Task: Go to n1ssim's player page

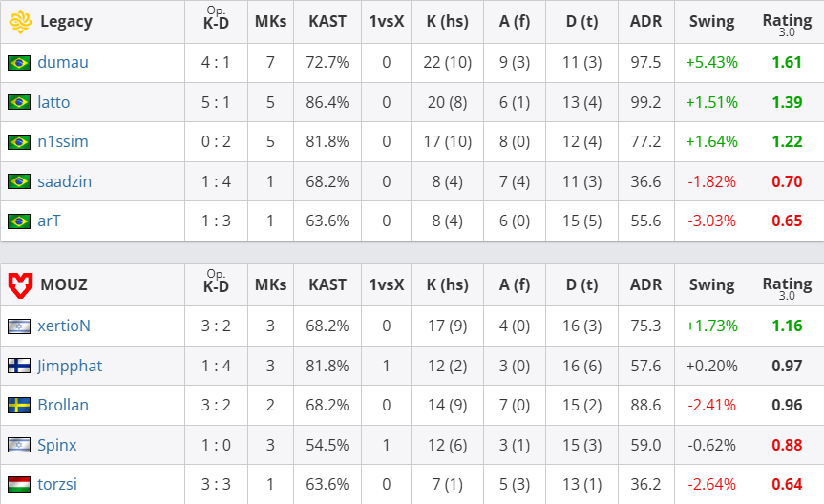Action: (x=63, y=141)
